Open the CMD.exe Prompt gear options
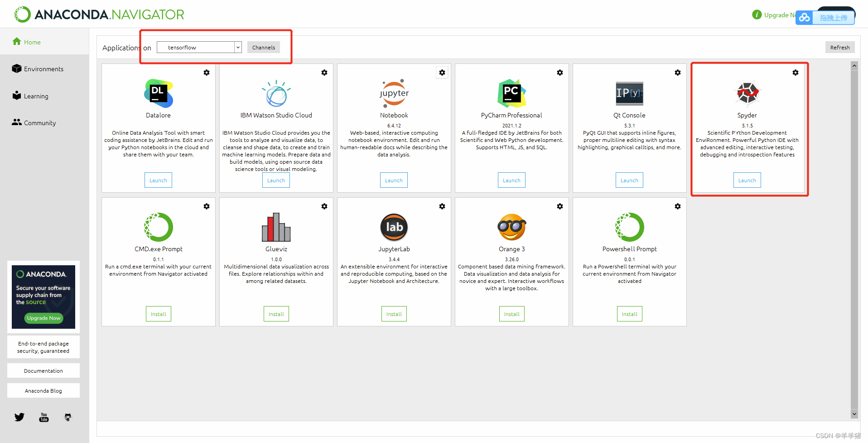 coord(207,206)
